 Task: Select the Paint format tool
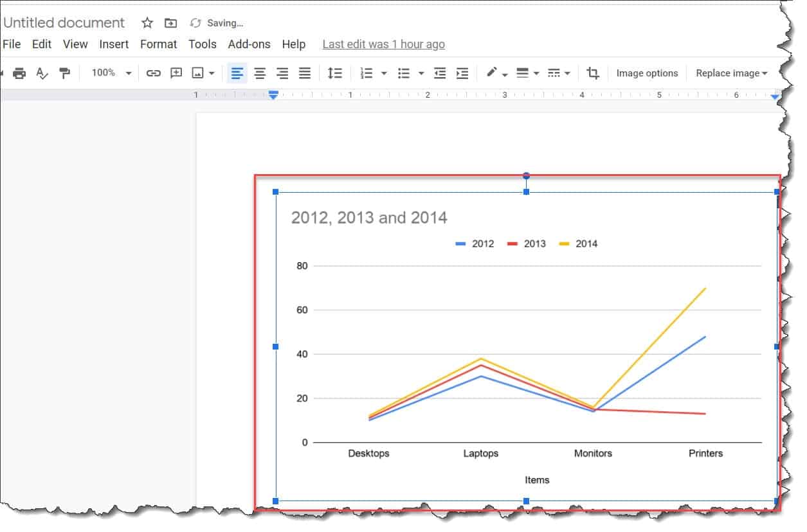[64, 73]
